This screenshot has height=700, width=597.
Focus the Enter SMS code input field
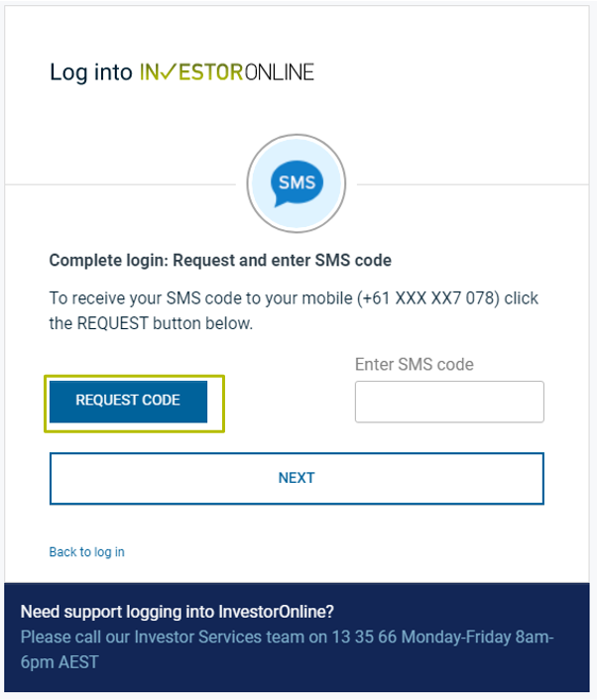(449, 402)
